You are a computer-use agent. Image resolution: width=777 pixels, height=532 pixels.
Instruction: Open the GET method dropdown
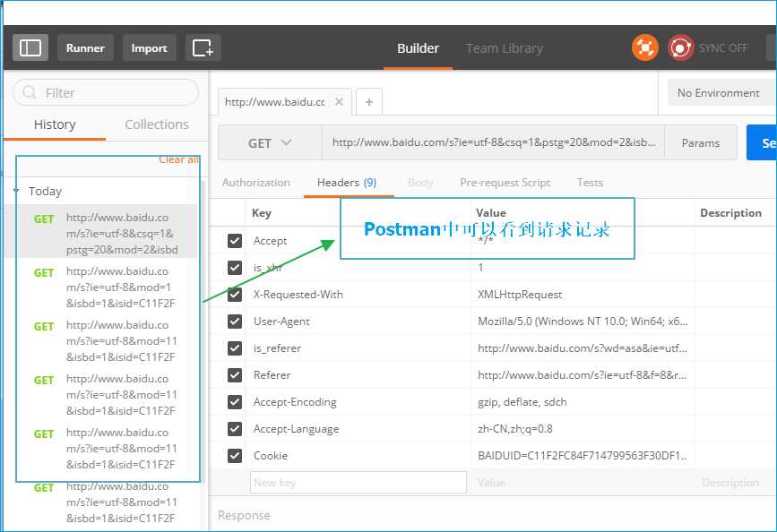[x=270, y=142]
